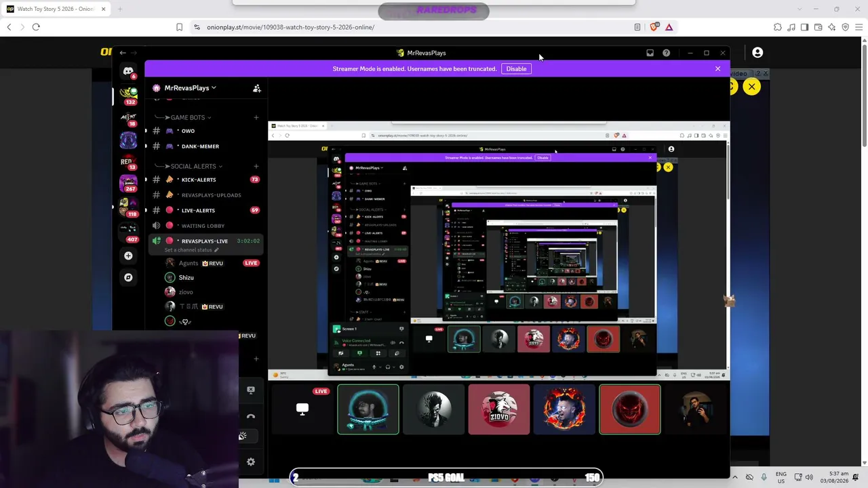Open the Discord help icon
Viewport: 868px width, 488px height.
[x=666, y=53]
